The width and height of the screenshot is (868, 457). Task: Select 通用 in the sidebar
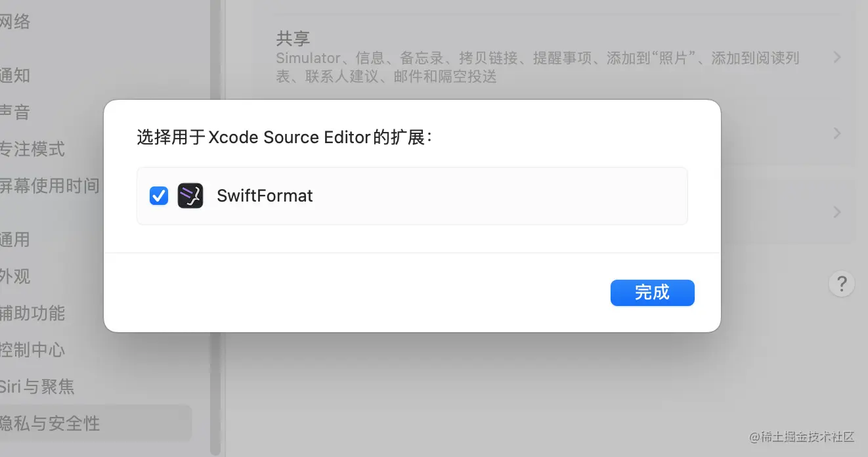click(15, 239)
